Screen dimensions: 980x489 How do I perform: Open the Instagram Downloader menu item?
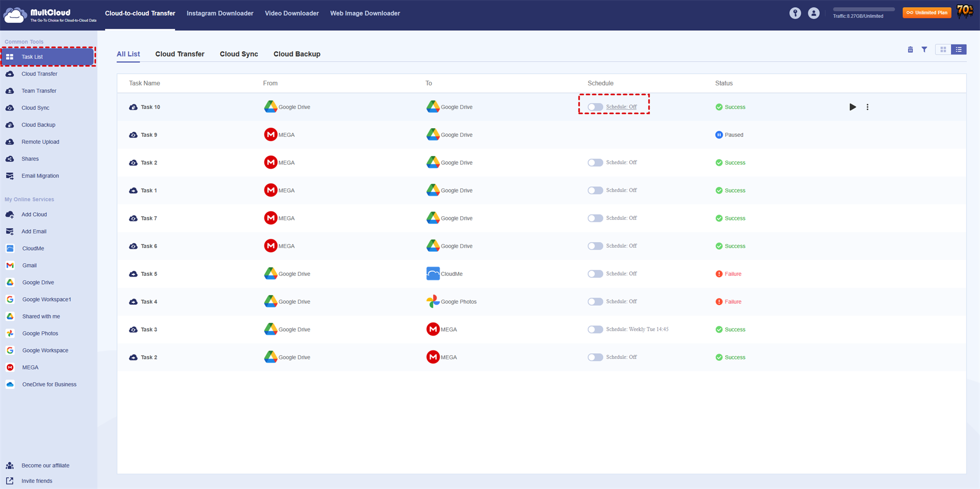pos(219,13)
